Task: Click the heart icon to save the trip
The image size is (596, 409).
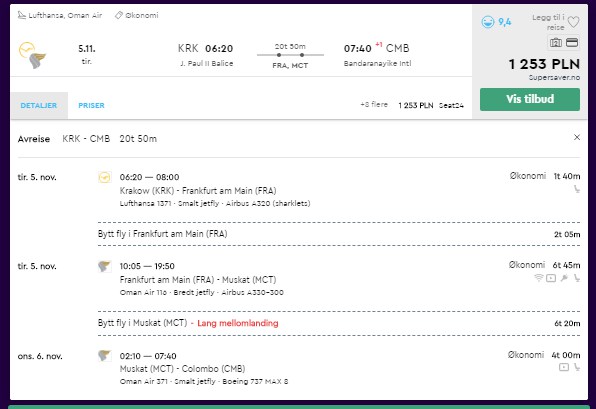Action: pyautogui.click(x=573, y=22)
